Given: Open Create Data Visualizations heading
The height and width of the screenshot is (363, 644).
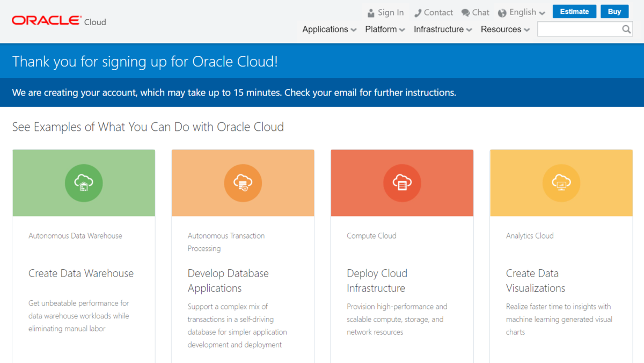Looking at the screenshot, I should [536, 280].
